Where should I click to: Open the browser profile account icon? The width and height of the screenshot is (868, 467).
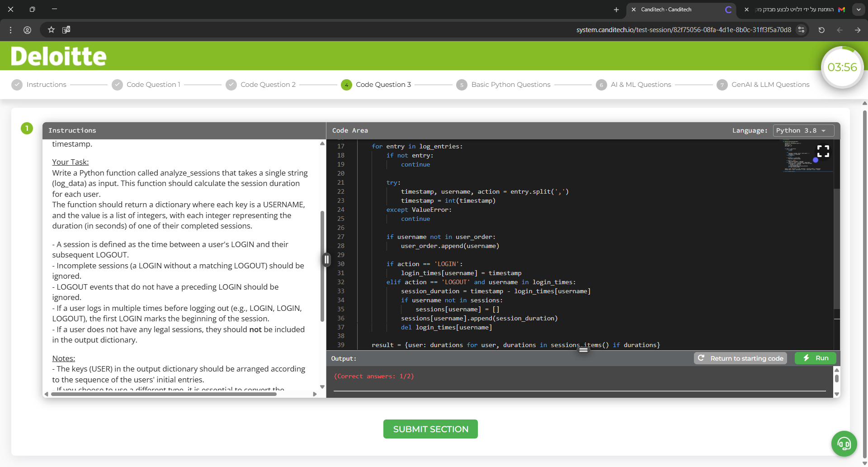(27, 30)
